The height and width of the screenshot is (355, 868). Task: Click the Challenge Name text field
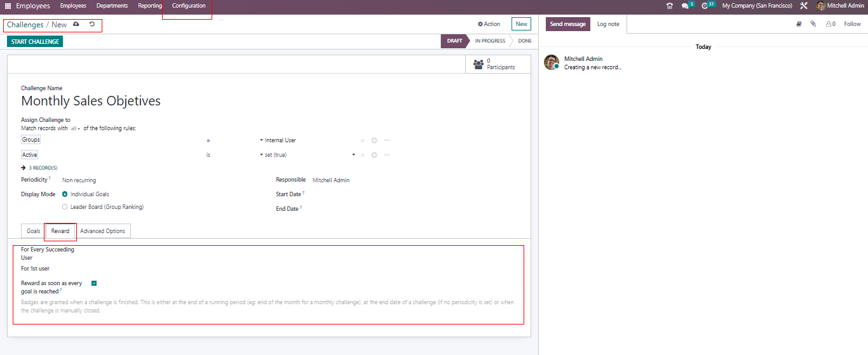coord(191,101)
